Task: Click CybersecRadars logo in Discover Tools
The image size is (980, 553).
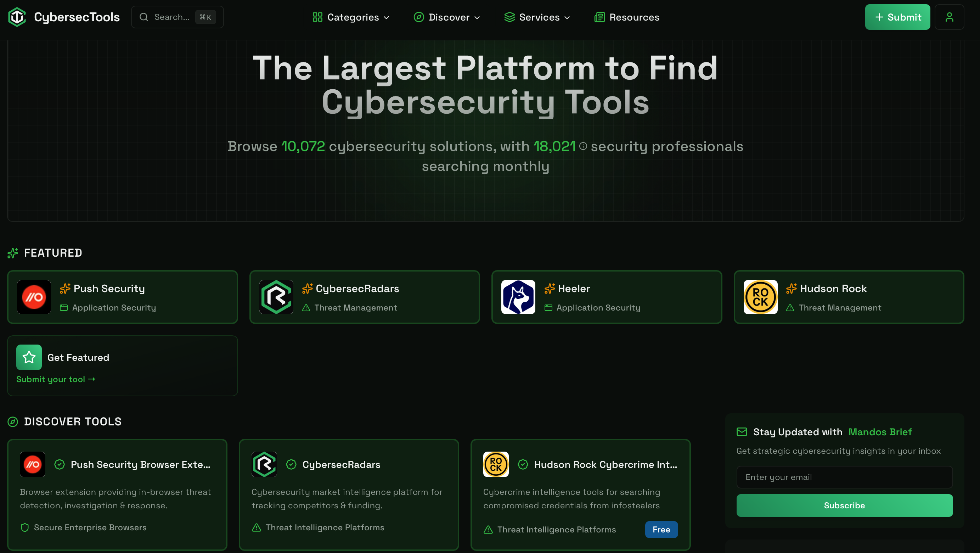Action: coord(264,464)
